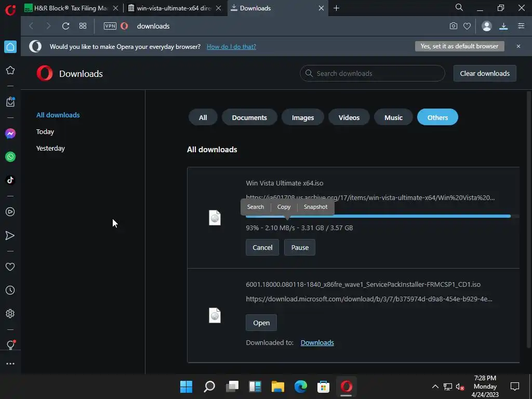Cancel the Win Vista Ultimate download

pyautogui.click(x=262, y=247)
